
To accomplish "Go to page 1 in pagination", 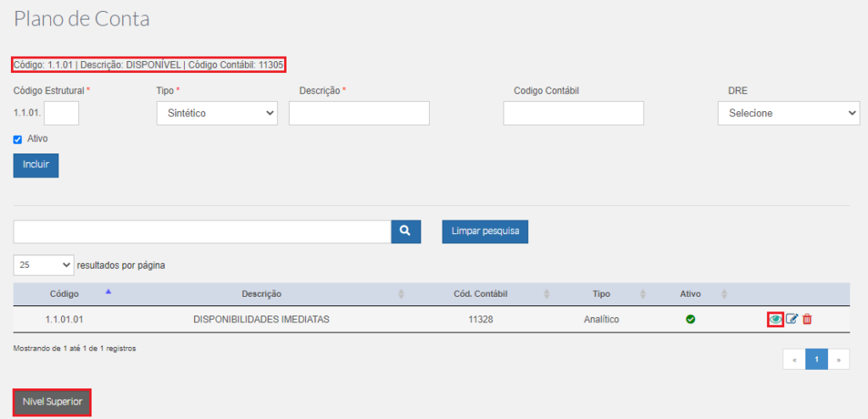I will 816,359.
